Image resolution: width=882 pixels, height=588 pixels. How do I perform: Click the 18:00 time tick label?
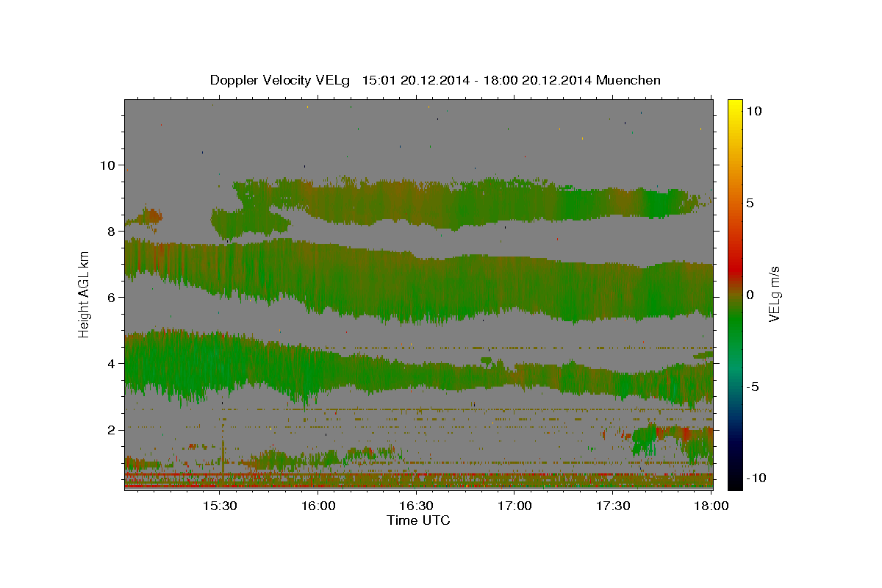(711, 506)
